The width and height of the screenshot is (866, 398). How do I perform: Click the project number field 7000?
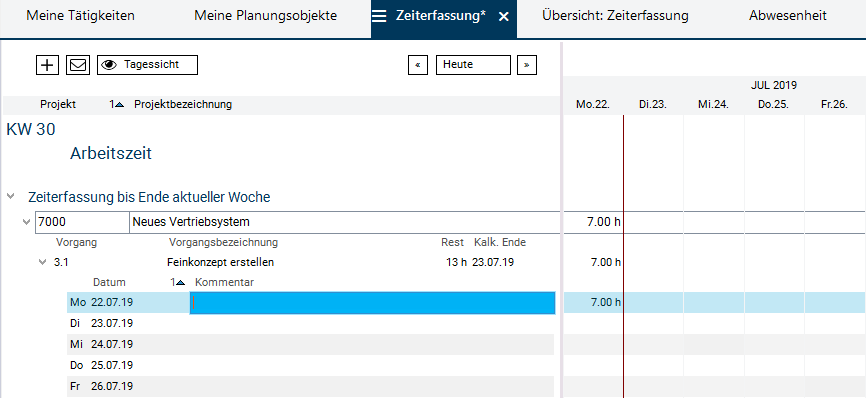82,222
